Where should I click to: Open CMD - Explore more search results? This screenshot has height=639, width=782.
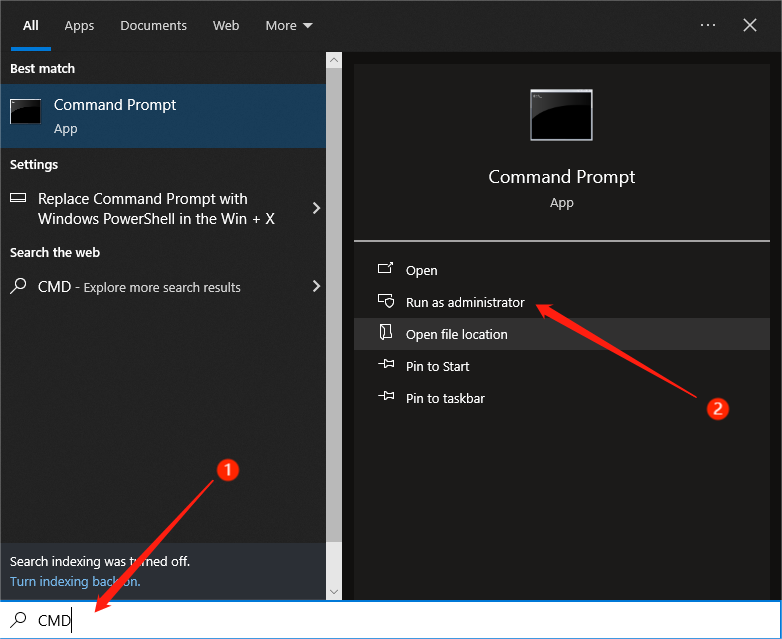click(163, 287)
